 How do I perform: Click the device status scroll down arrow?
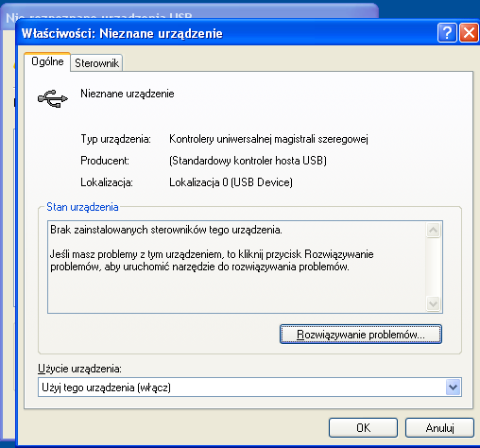tap(433, 304)
